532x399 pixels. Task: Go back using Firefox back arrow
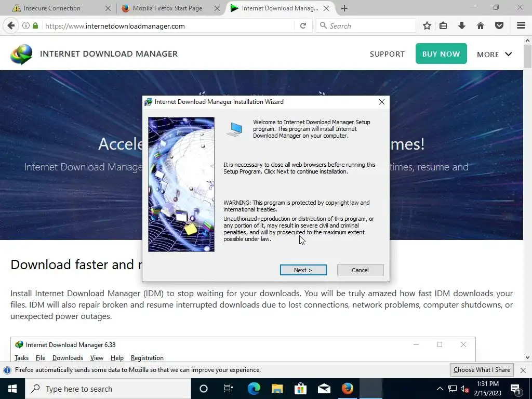point(11,26)
